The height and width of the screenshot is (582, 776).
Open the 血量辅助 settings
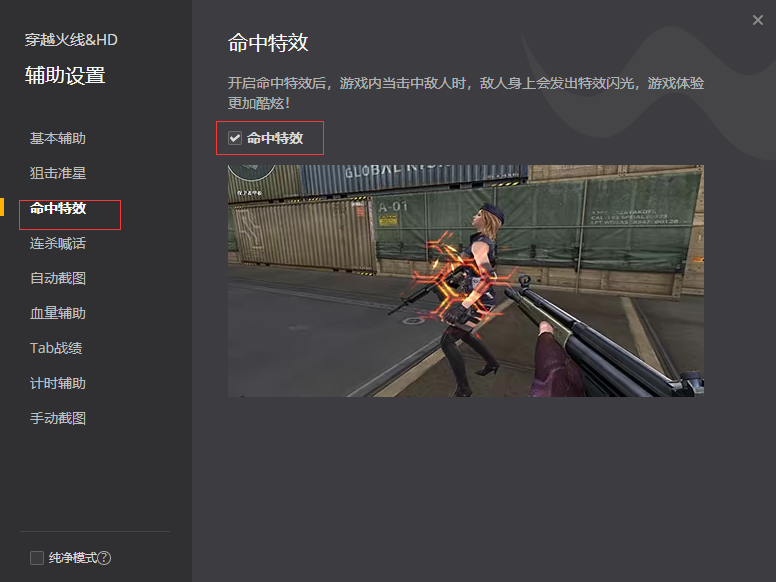[x=58, y=313]
